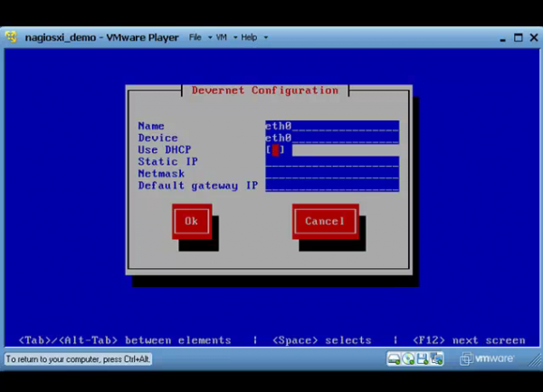Click the VMware Player title bar icon

pyautogui.click(x=11, y=38)
